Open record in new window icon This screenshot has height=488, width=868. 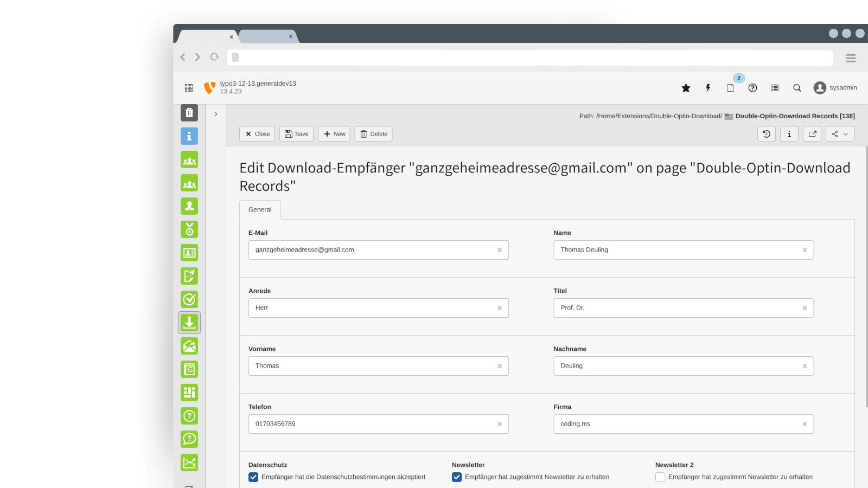pos(812,134)
